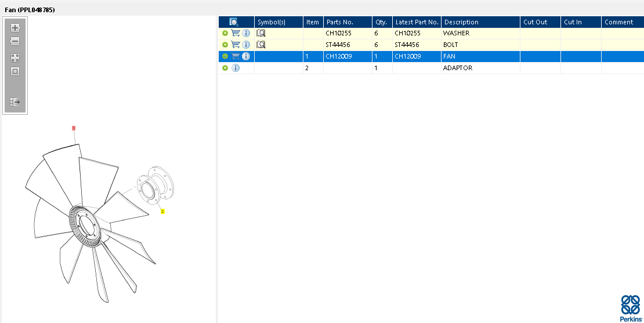Select the yellow callout 2 on the diagram
Screen dimensions: 644x323
(162, 211)
